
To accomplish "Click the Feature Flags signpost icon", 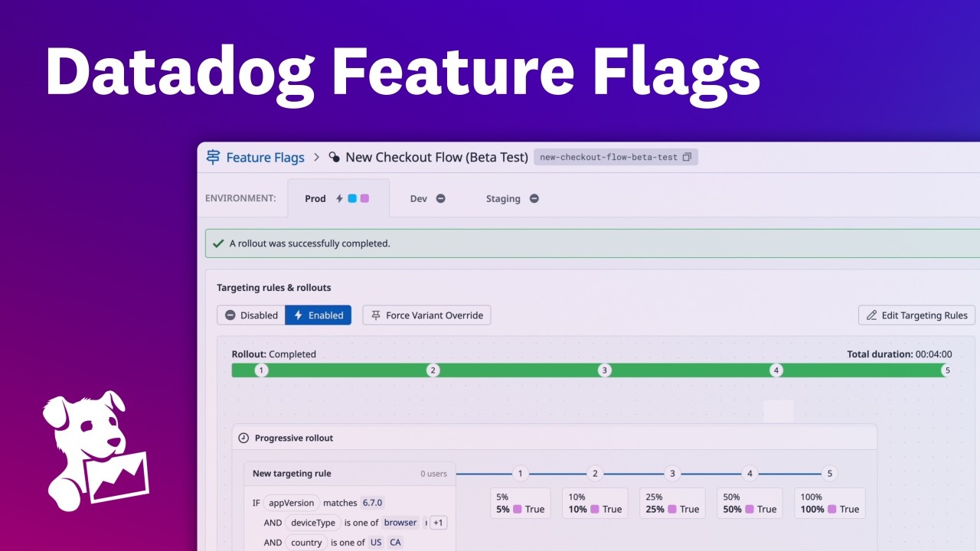I will pos(213,157).
